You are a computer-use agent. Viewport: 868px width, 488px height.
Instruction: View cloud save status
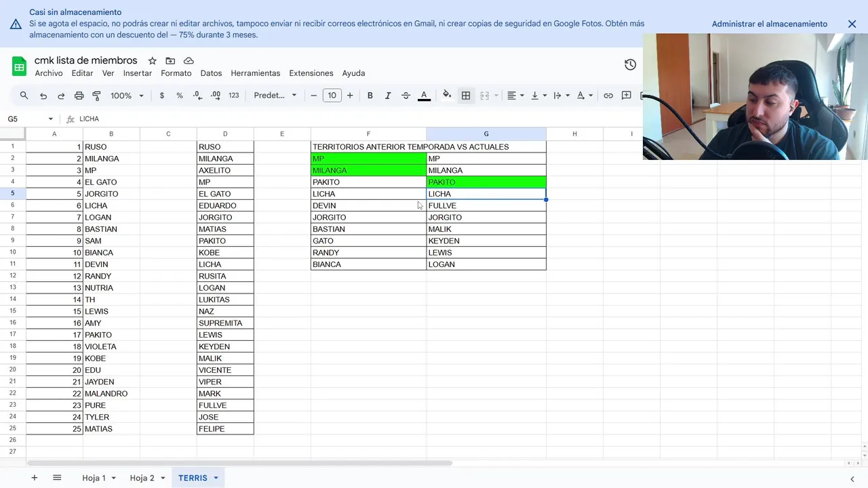189,61
